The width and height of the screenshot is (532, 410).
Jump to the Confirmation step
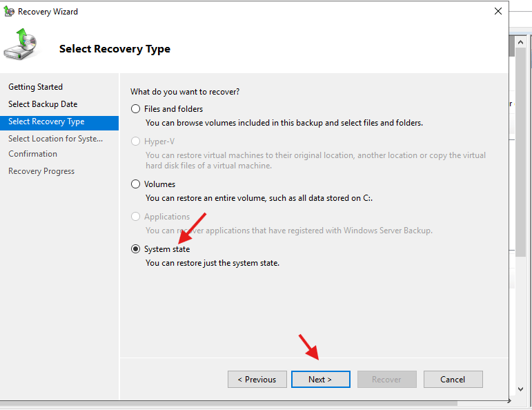click(32, 154)
